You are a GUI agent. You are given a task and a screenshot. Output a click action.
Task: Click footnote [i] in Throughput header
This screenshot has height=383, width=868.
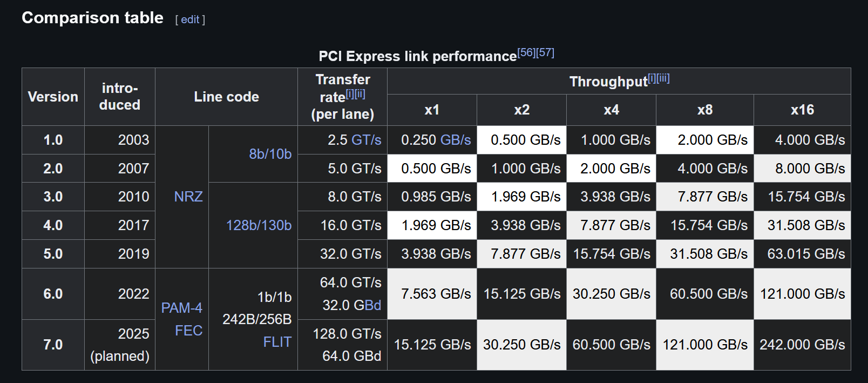click(x=652, y=78)
